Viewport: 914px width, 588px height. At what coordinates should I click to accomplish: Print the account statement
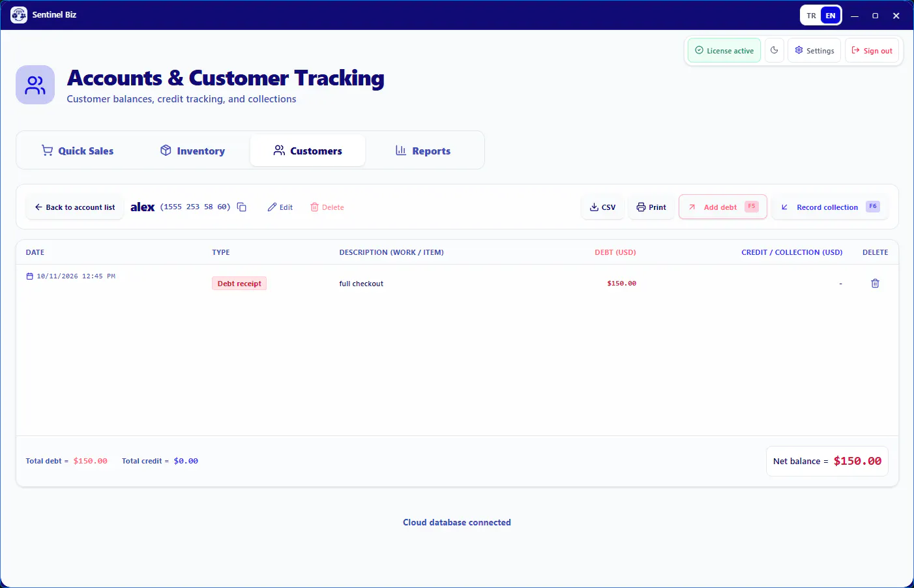tap(651, 207)
